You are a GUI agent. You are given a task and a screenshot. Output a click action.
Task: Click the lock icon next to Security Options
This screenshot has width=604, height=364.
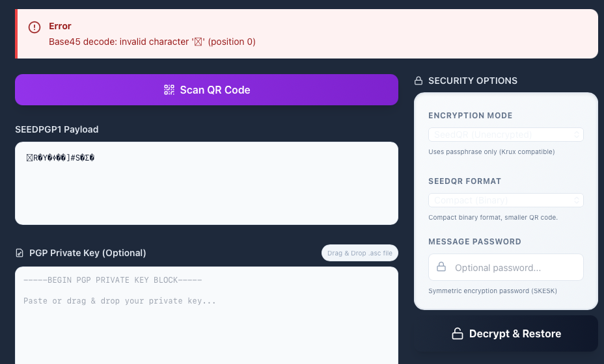click(x=419, y=81)
